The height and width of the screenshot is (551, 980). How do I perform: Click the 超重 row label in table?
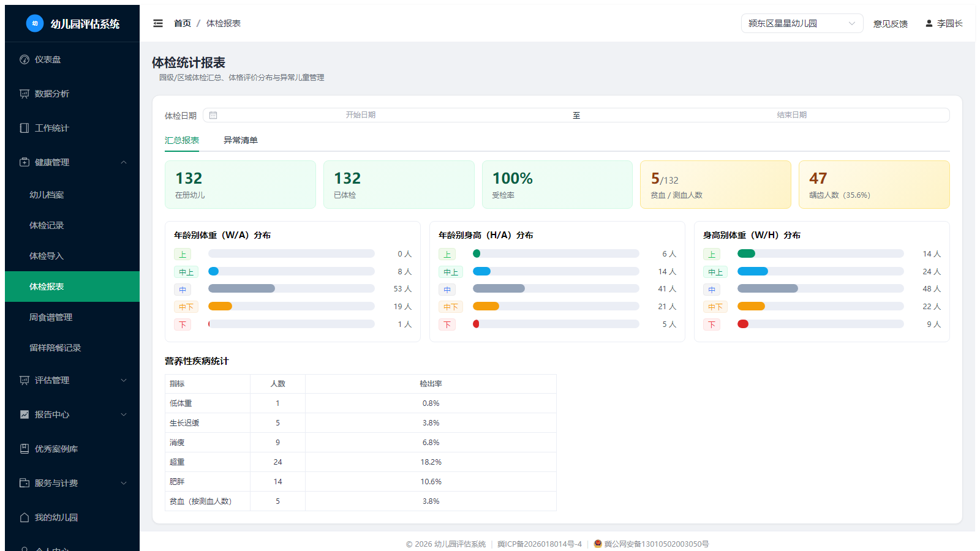point(177,462)
